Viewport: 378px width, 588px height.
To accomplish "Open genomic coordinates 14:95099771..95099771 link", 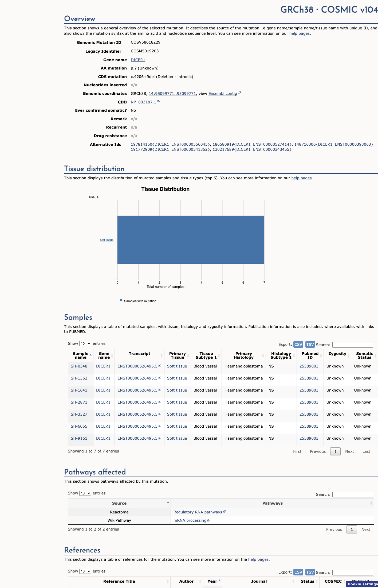I will pyautogui.click(x=172, y=94).
